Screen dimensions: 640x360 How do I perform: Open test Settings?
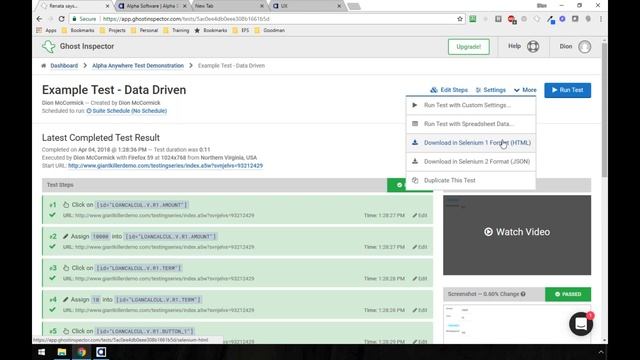tap(491, 90)
